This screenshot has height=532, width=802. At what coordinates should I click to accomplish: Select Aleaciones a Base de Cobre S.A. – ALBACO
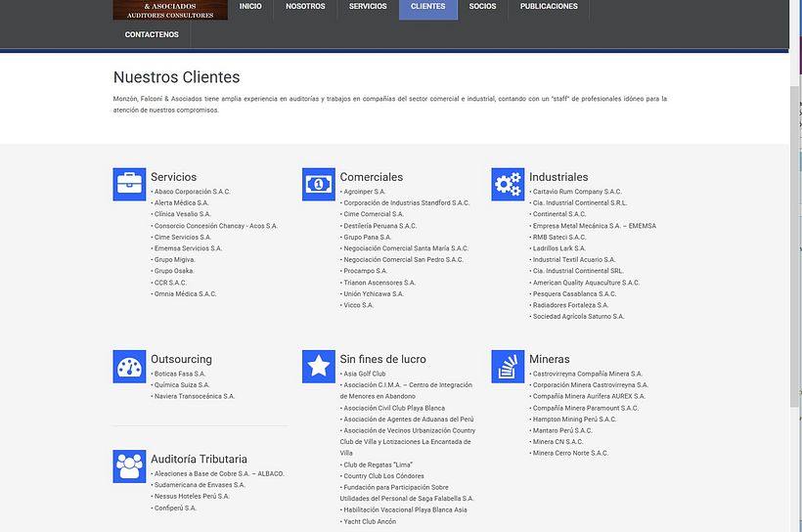tap(219, 474)
